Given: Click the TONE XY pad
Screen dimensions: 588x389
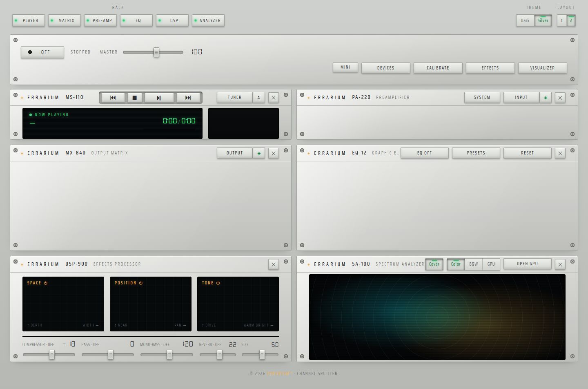Looking at the screenshot, I should [x=238, y=304].
